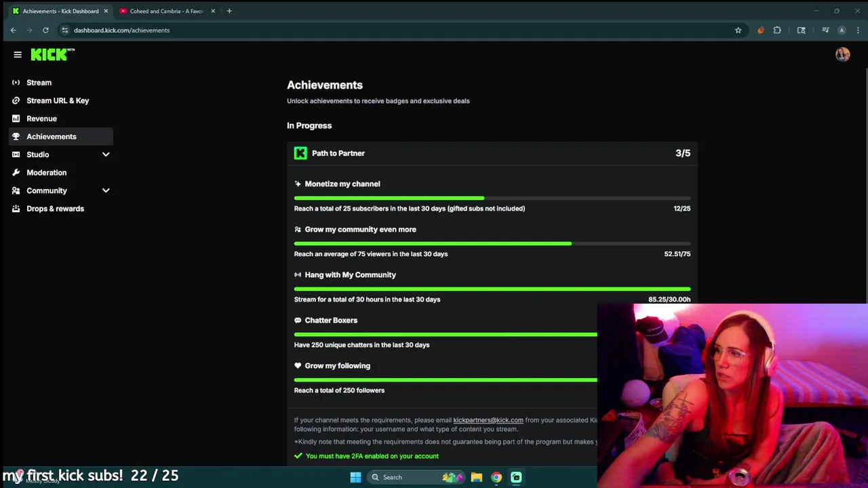
Task: Click the Have 250 unique chatters text
Action: (361, 345)
